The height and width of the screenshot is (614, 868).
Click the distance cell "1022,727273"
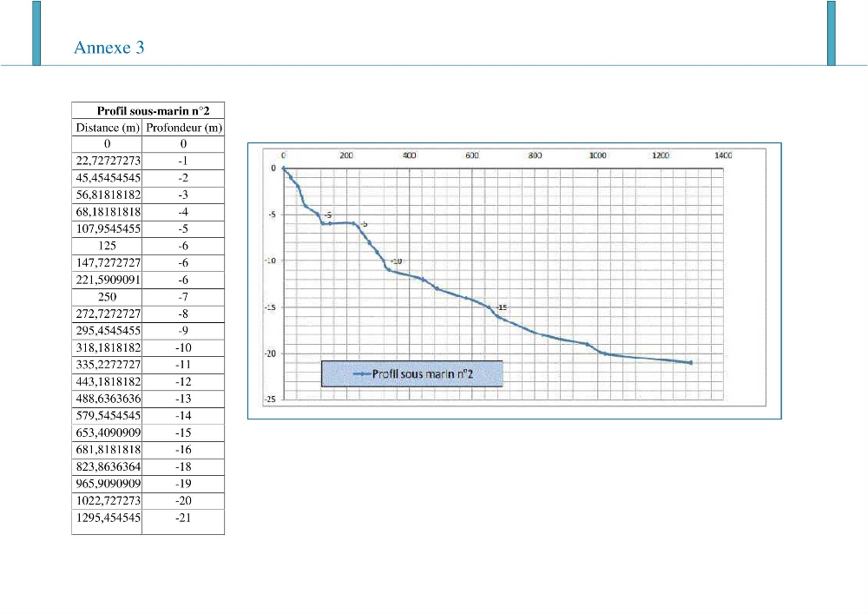tap(108, 501)
